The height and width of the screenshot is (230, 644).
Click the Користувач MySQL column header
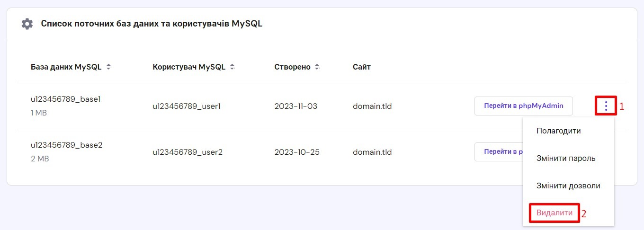click(x=189, y=67)
